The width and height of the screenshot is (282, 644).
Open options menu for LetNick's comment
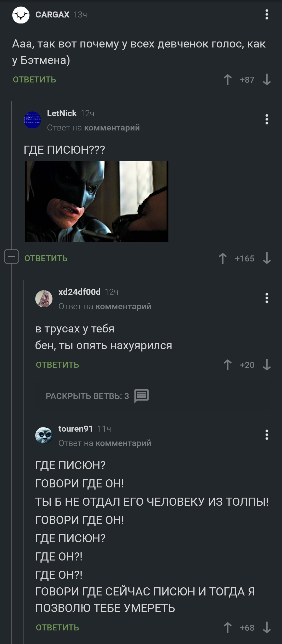[267, 119]
